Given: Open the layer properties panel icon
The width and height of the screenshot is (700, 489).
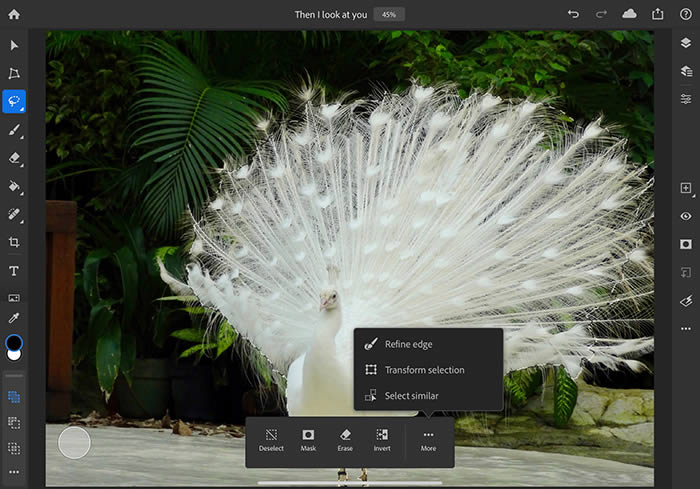Looking at the screenshot, I should [x=685, y=99].
